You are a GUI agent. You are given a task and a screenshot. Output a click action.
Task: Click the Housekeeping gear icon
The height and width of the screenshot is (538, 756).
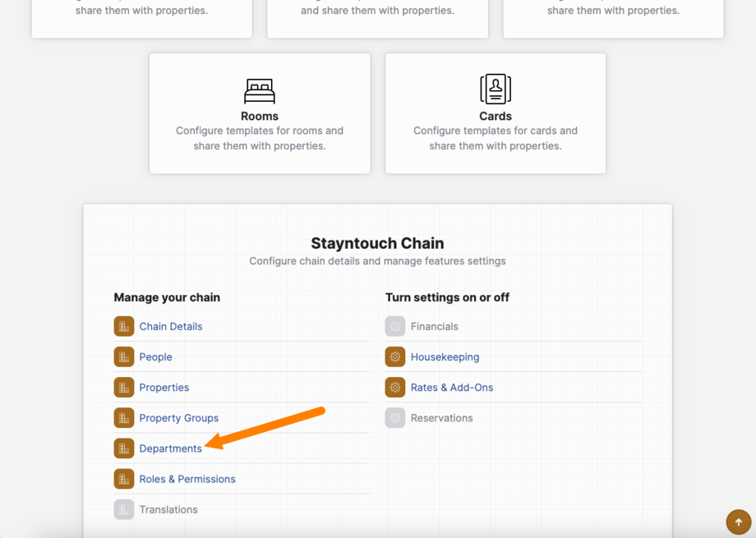point(395,356)
